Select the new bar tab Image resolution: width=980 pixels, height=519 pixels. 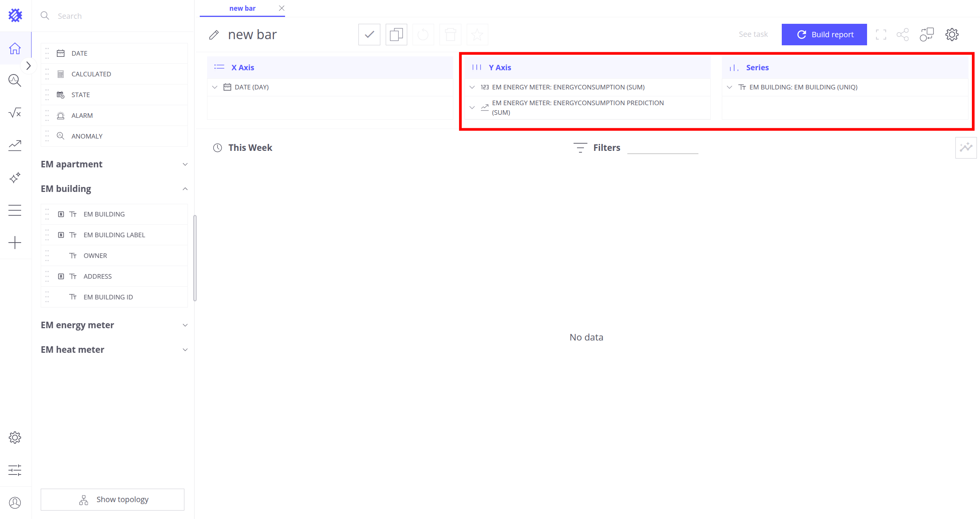242,8
